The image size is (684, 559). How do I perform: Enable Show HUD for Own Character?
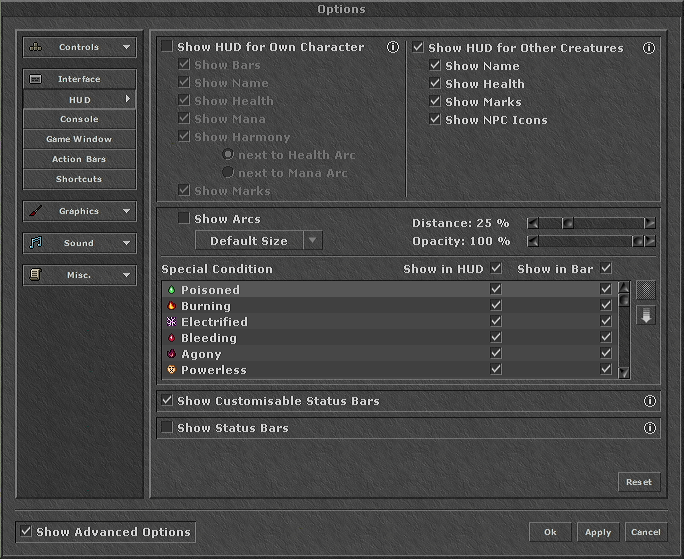(167, 46)
